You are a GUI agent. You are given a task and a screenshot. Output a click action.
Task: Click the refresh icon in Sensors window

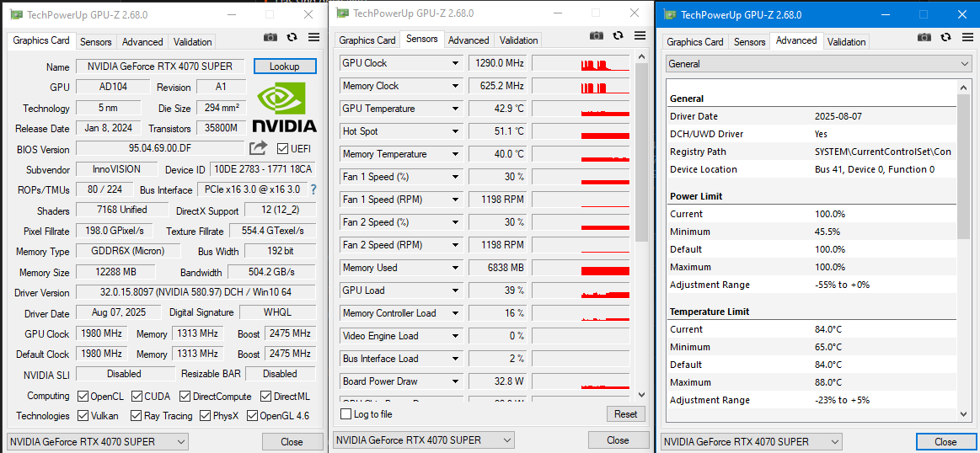(619, 35)
